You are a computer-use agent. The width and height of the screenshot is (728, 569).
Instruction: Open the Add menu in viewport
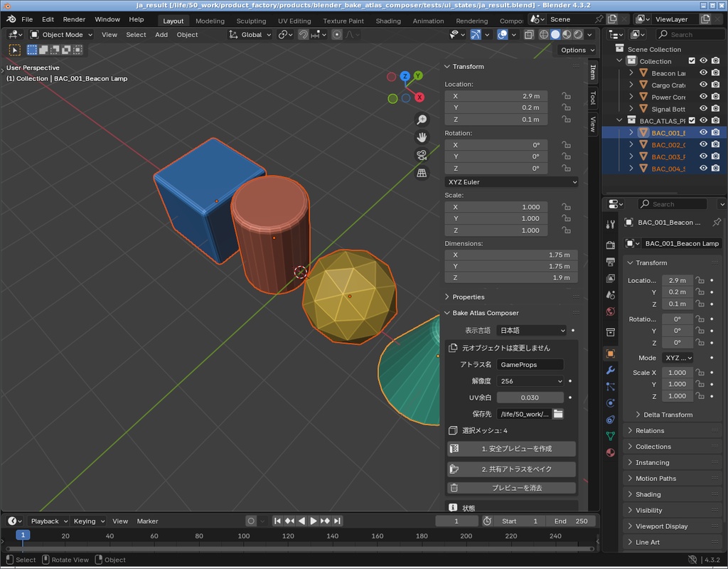point(161,34)
